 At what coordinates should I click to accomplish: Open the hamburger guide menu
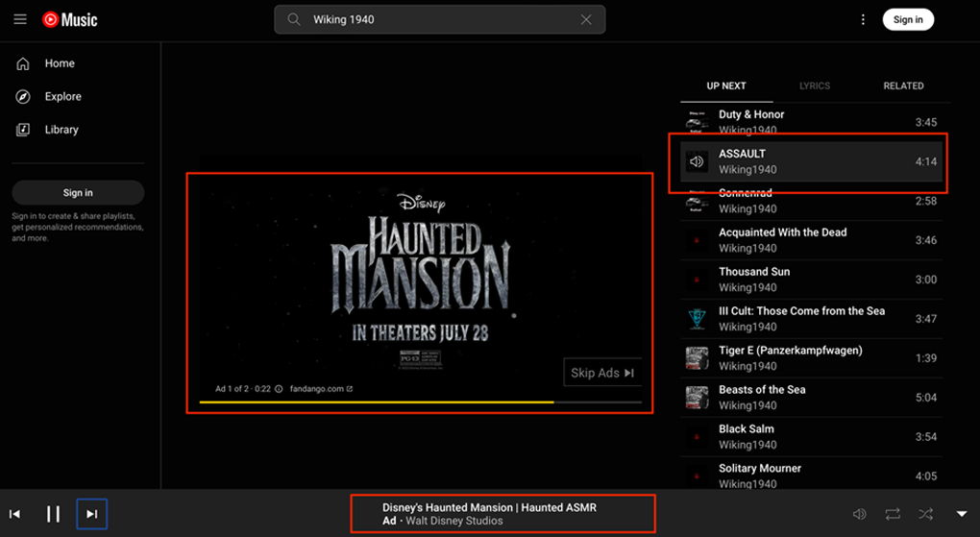20,19
